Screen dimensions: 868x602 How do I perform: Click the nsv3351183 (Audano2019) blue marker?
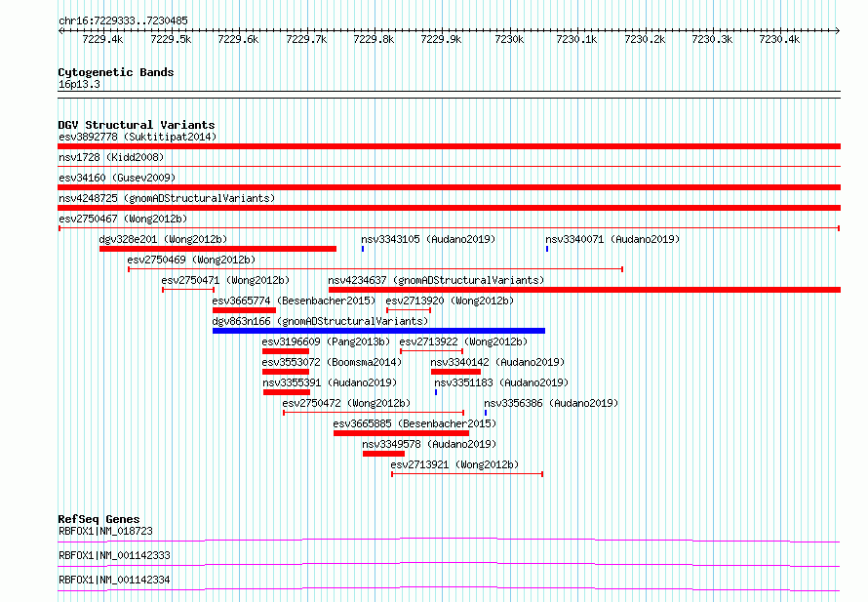point(436,392)
